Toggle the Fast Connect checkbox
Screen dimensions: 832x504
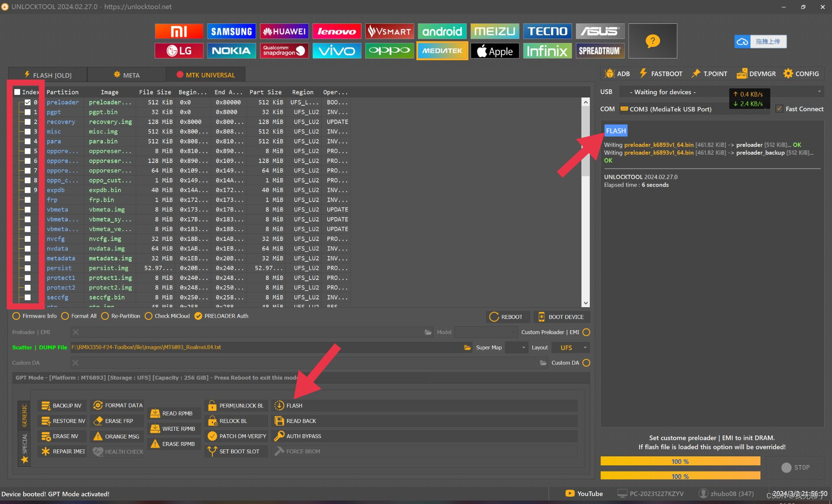pyautogui.click(x=779, y=109)
